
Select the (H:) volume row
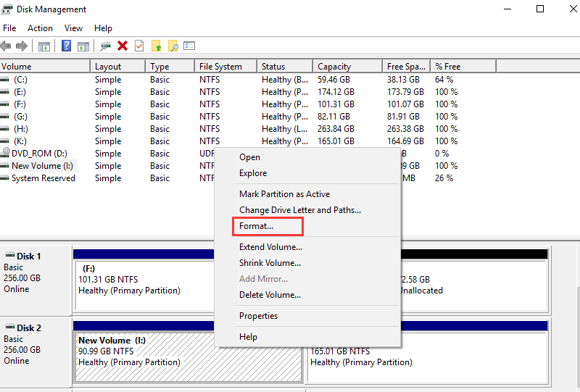click(248, 129)
